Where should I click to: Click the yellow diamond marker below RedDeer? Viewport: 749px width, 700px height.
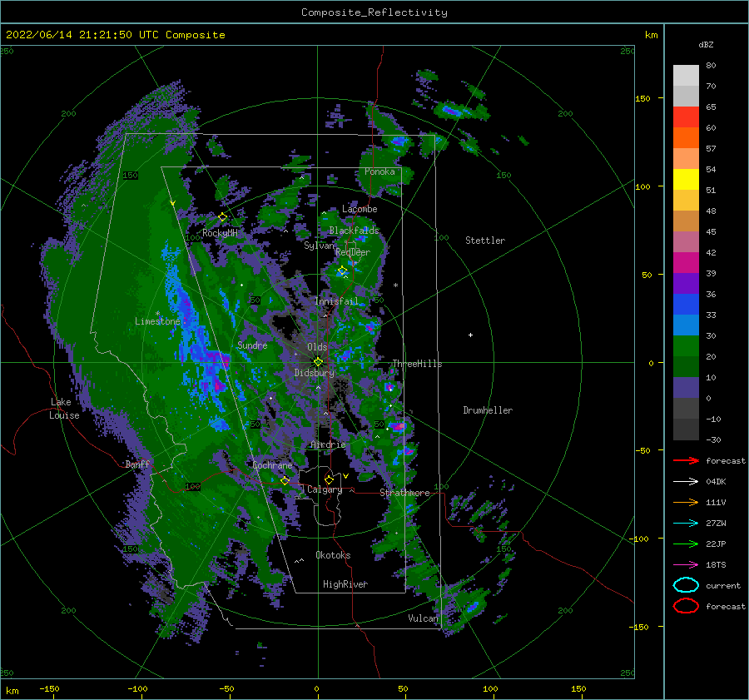coord(343,271)
